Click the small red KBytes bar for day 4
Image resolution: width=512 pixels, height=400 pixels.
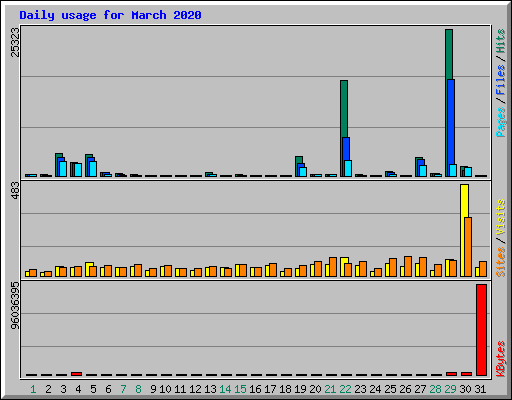(x=77, y=374)
